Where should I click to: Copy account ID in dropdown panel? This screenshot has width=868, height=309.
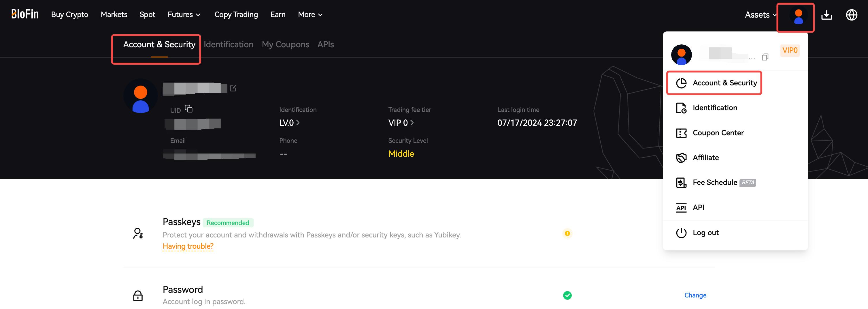[765, 57]
